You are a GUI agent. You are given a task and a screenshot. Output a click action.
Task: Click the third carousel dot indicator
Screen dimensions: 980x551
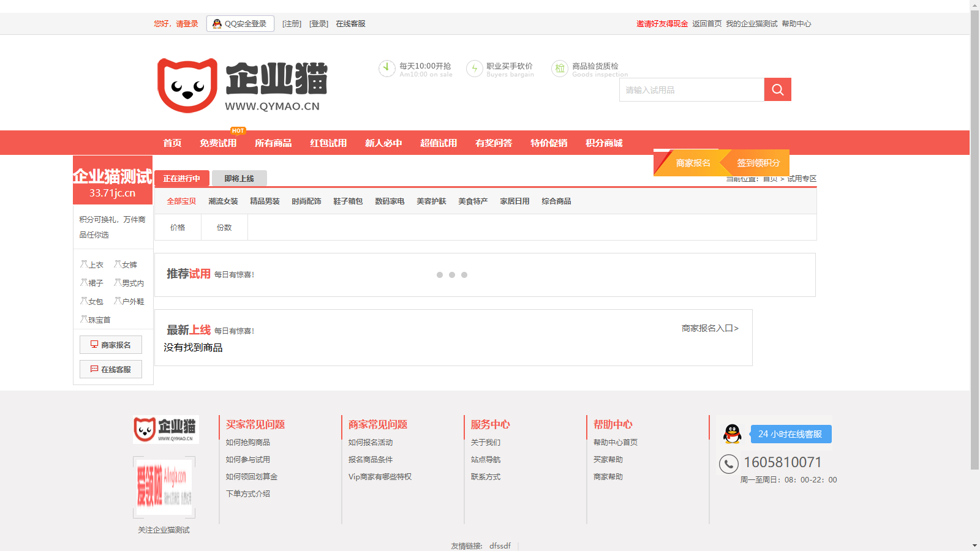click(x=464, y=275)
